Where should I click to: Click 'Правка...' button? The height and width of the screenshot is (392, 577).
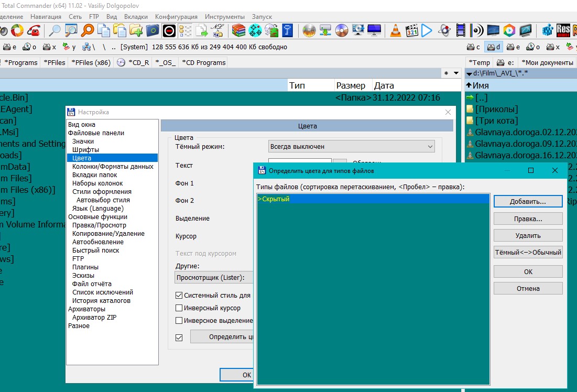[x=528, y=219]
